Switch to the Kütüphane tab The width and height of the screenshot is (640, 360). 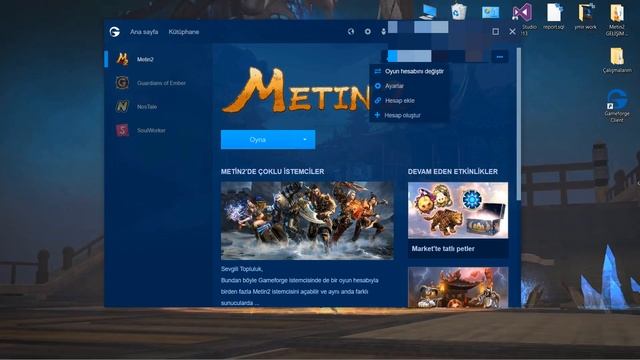pos(184,32)
